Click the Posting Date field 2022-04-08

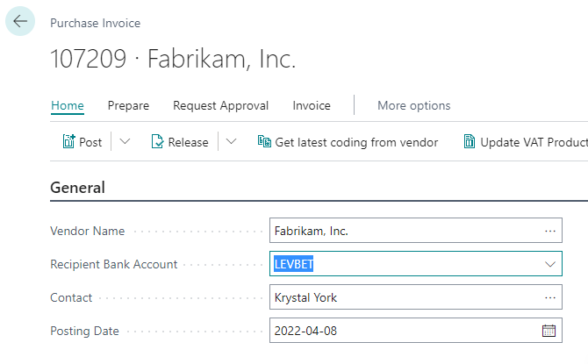pos(416,331)
